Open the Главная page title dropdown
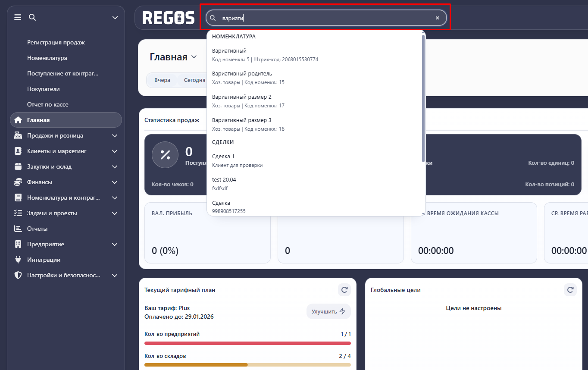Image resolution: width=588 pixels, height=370 pixels. tap(194, 57)
